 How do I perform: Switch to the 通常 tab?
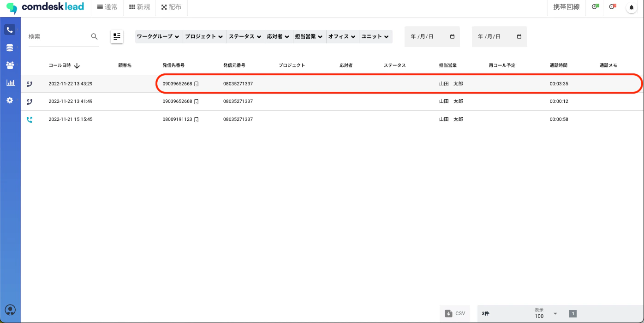[107, 7]
